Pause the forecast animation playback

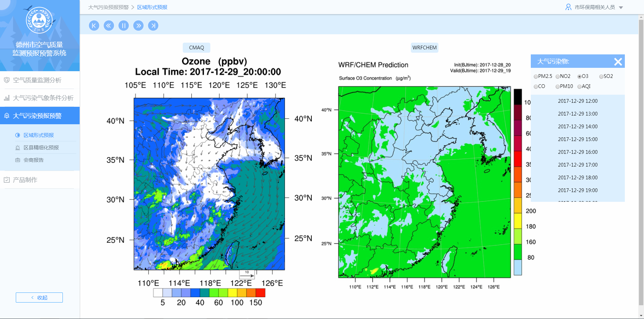[x=124, y=26]
